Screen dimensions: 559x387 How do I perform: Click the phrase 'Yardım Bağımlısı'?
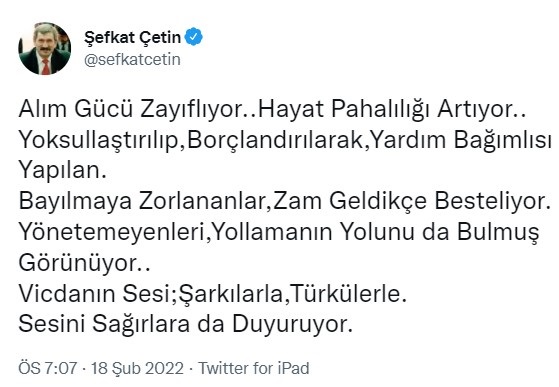(x=459, y=140)
